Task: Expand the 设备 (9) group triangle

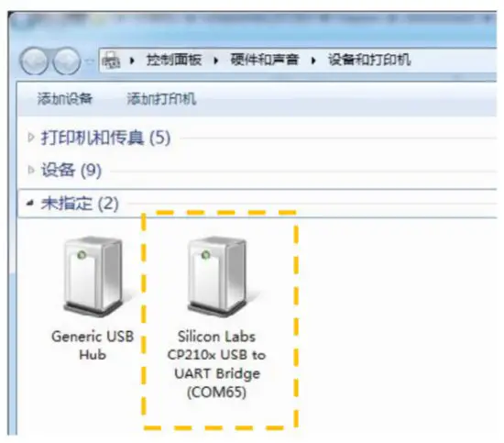Action: (x=31, y=170)
